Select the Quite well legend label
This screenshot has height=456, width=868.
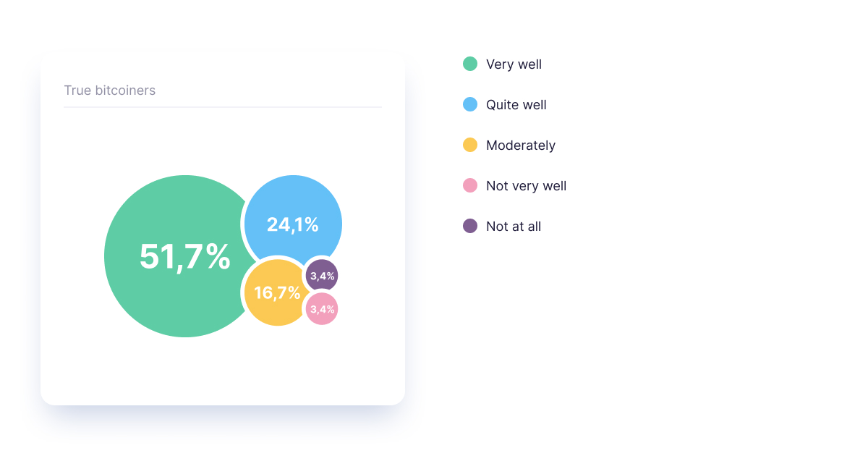(x=516, y=105)
